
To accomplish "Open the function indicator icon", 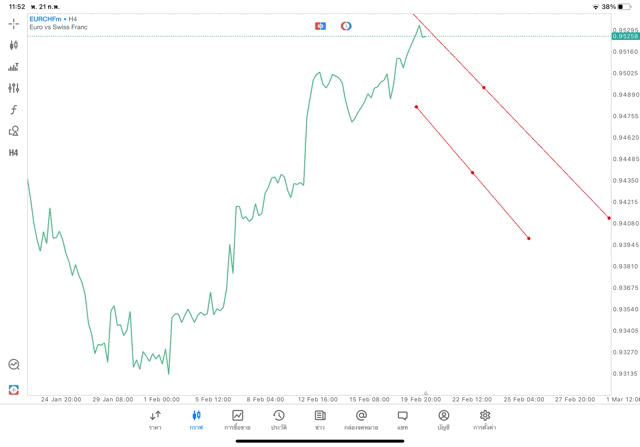I will click(x=14, y=110).
